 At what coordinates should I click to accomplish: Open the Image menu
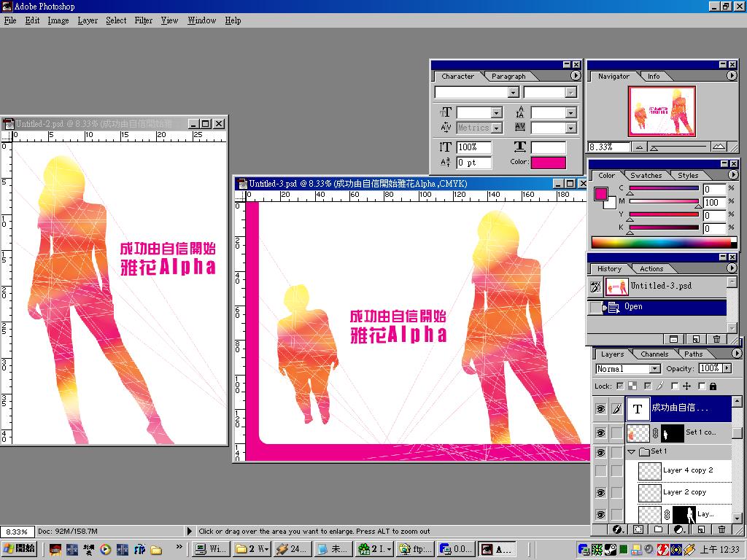point(58,20)
